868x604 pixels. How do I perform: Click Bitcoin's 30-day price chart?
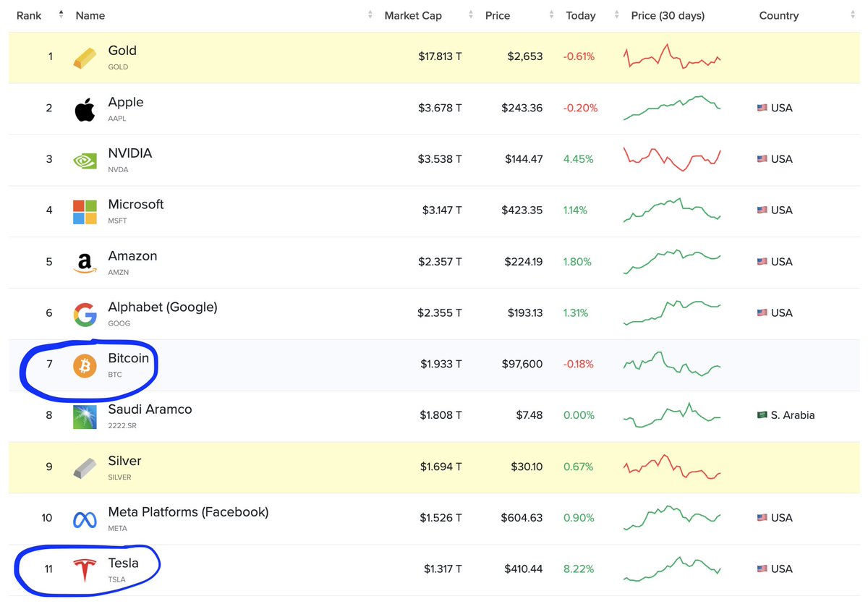pyautogui.click(x=672, y=364)
